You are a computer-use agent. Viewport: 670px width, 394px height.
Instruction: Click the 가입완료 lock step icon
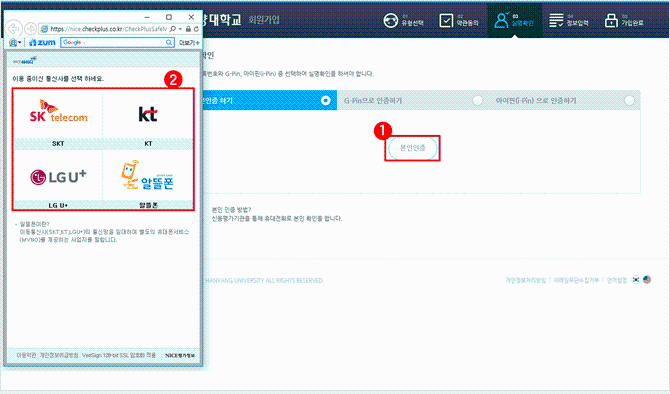click(611, 20)
